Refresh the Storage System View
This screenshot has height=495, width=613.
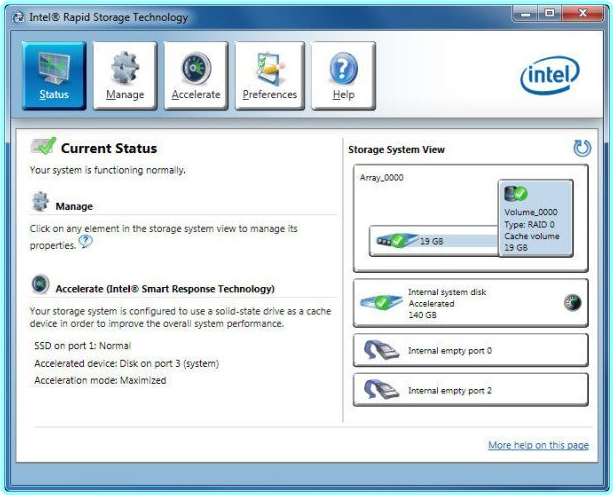pyautogui.click(x=582, y=148)
